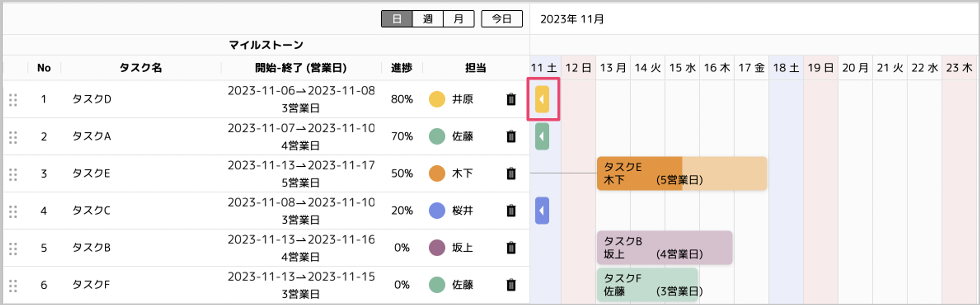This screenshot has width=980, height=305.
Task: Switch to 日 (day) view
Action: coord(397,19)
